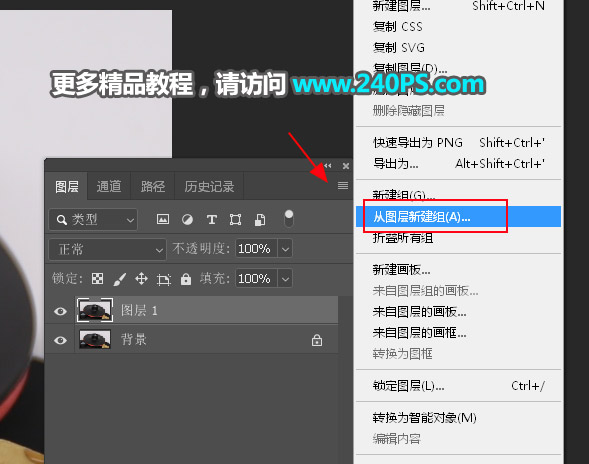Open the 类型 filter type dropdown
Image resolution: width=589 pixels, height=464 pixels.
point(93,219)
